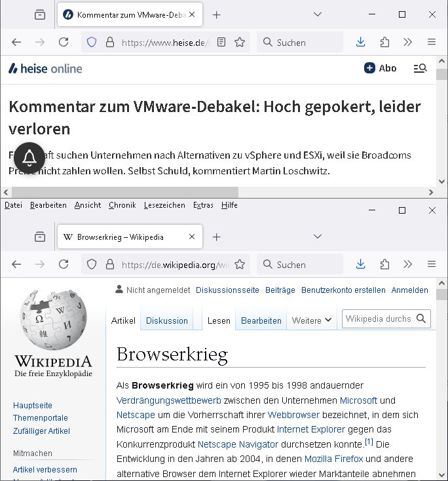Open the Lesezeichen menu

click(x=164, y=205)
